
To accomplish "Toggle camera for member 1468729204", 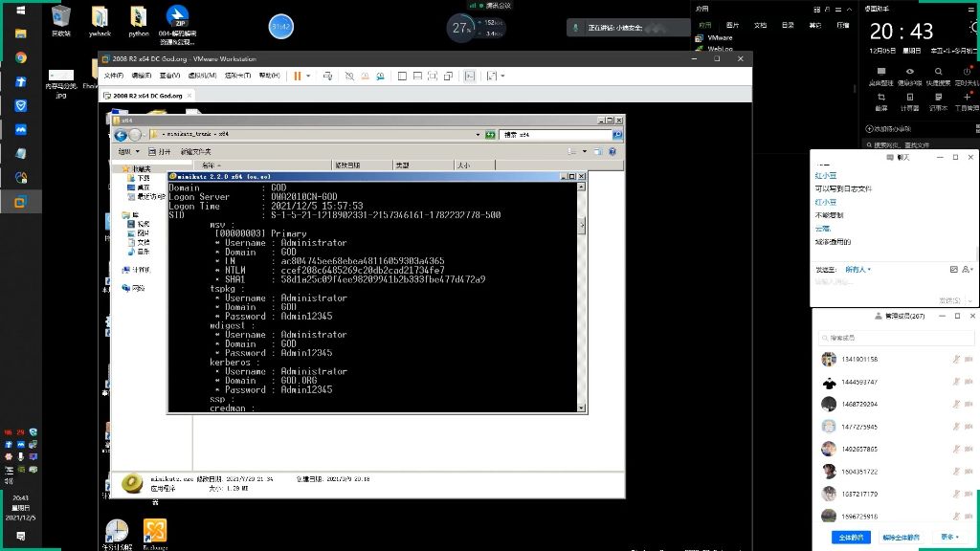I will pos(969,405).
